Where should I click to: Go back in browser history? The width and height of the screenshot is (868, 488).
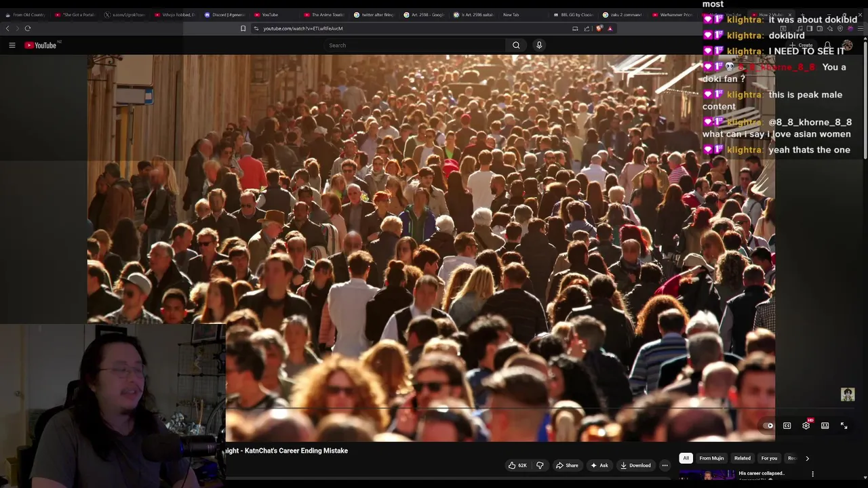tap(7, 28)
